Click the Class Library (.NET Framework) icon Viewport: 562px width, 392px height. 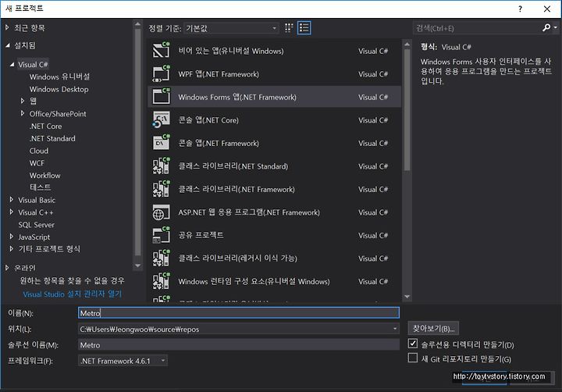(162, 189)
